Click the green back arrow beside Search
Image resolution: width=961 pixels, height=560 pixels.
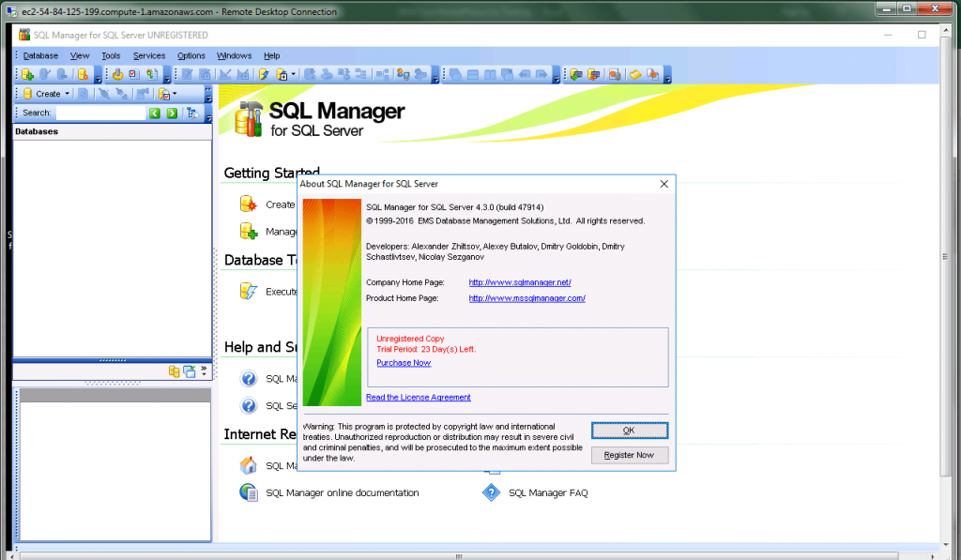[155, 113]
